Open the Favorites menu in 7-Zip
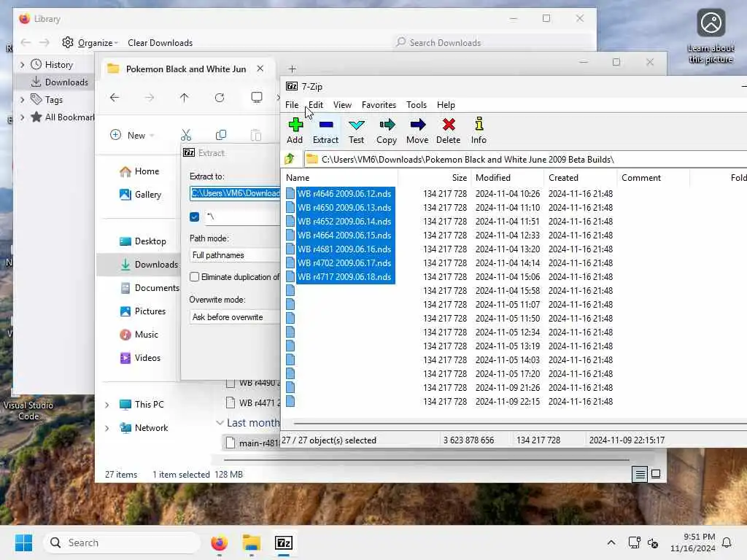Viewport: 747px width, 560px height. (379, 105)
